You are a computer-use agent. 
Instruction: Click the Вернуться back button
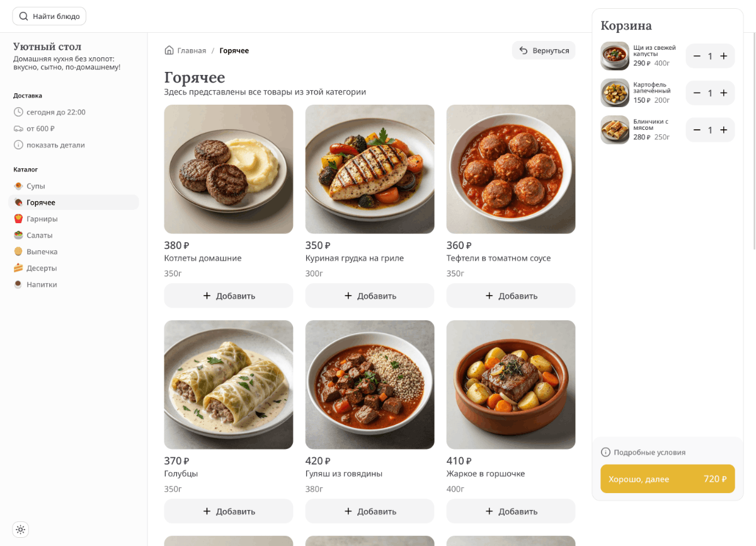coord(544,50)
